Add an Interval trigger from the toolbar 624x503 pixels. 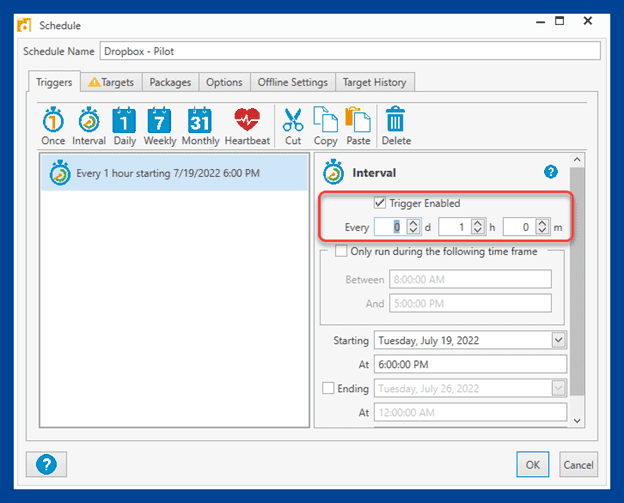click(x=89, y=126)
